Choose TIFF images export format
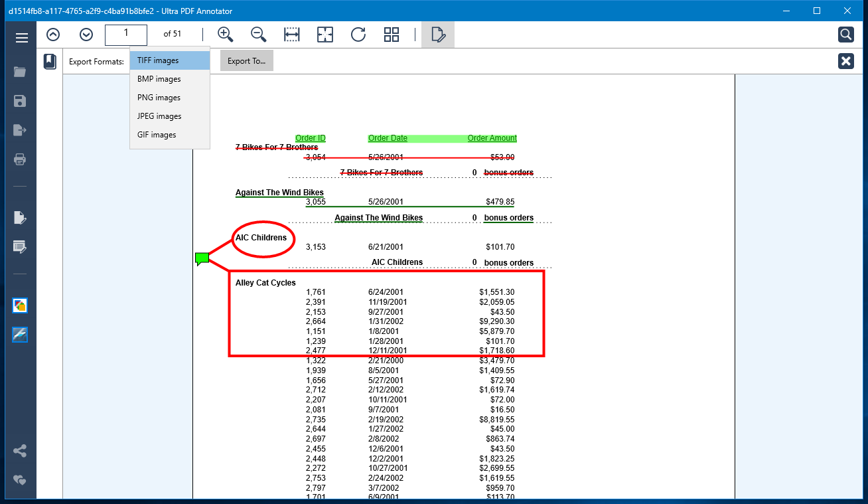 click(170, 60)
